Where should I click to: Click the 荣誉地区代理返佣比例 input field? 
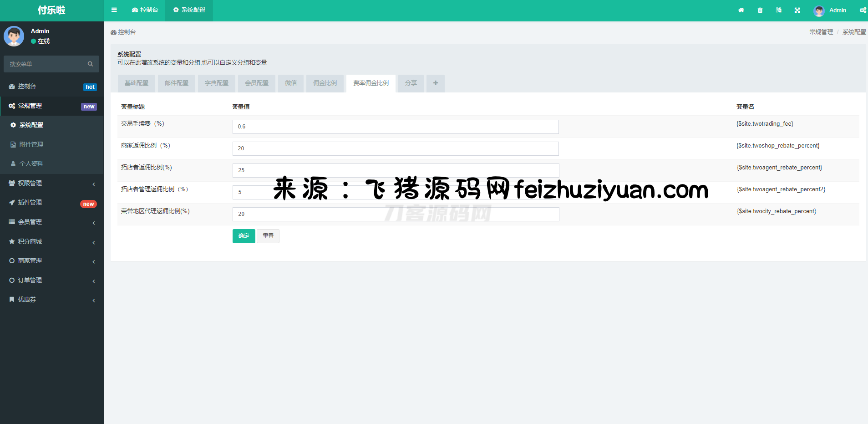point(395,214)
